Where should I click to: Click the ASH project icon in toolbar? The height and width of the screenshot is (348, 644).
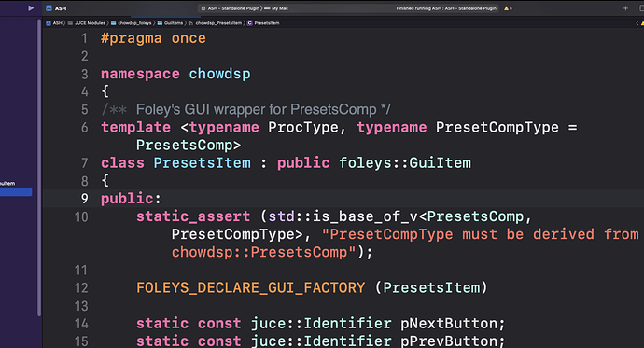pos(49,8)
